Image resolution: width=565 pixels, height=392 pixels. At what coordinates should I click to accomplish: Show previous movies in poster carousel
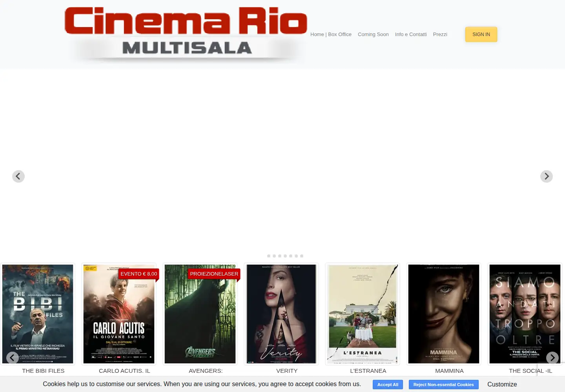coord(13,358)
